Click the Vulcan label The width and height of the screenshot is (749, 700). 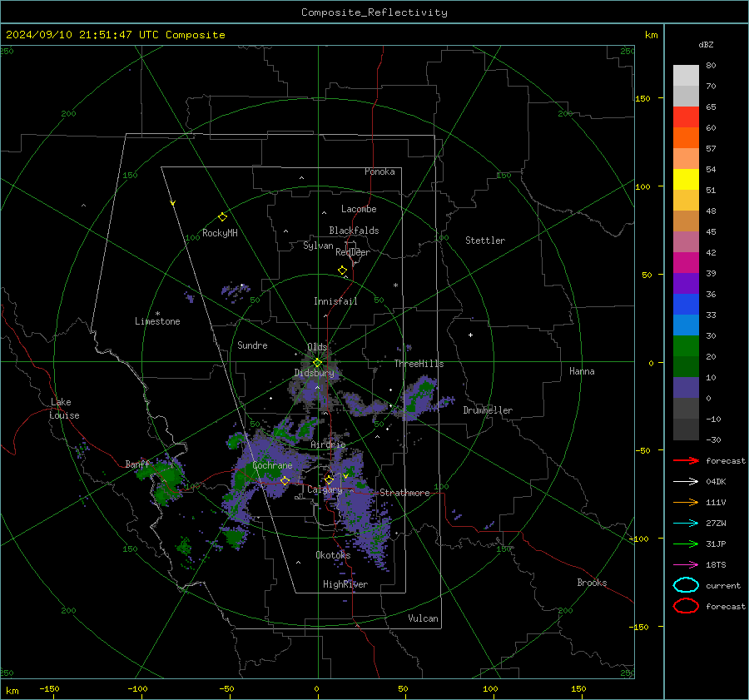coord(424,618)
